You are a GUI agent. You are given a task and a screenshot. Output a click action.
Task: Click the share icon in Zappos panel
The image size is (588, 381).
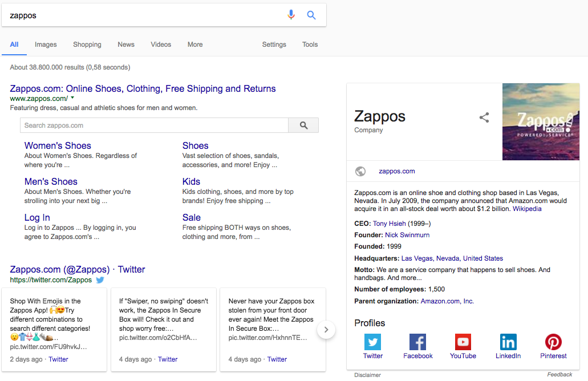click(484, 117)
